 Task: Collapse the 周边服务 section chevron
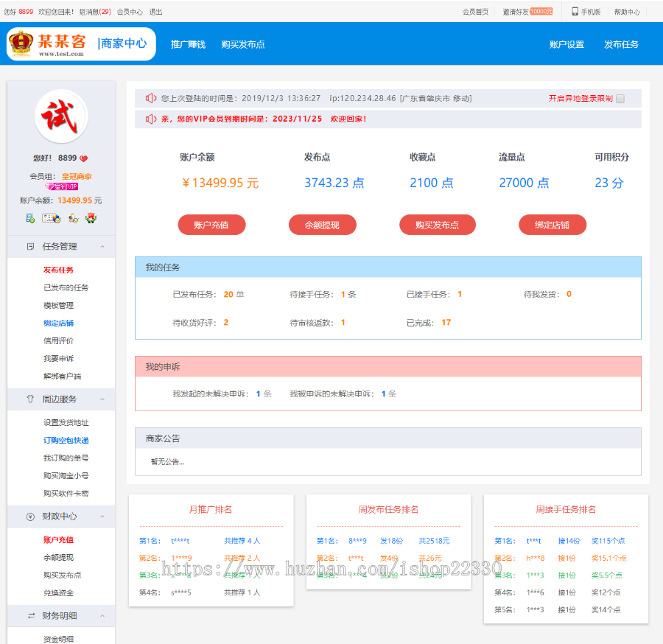pyautogui.click(x=102, y=399)
